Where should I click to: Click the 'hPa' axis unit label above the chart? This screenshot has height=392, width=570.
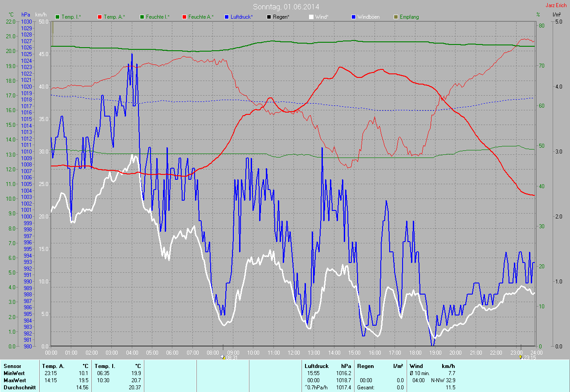pos(26,15)
